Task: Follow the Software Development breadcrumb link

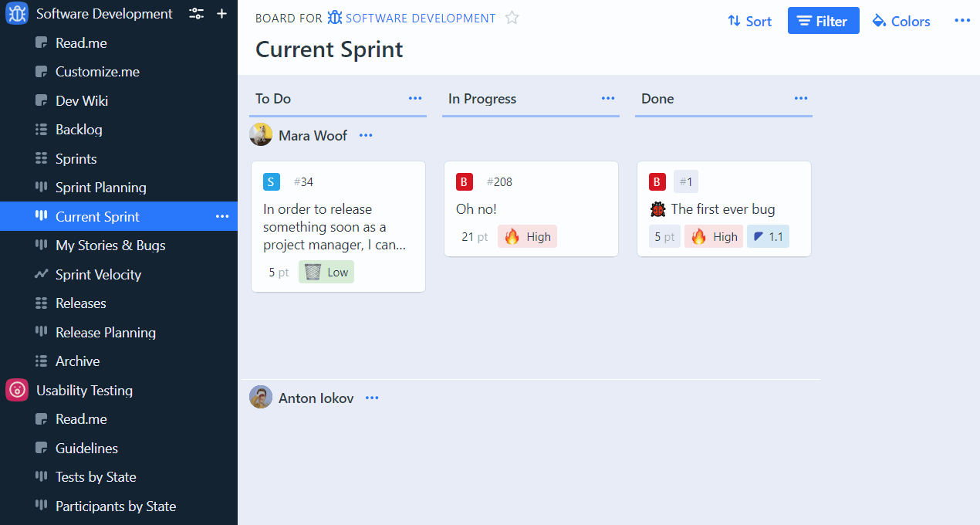Action: [412, 18]
